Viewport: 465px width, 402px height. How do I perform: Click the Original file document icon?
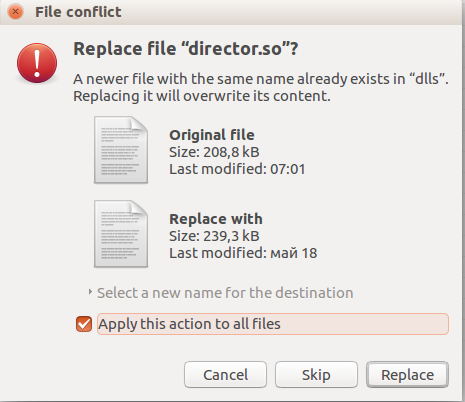click(121, 150)
